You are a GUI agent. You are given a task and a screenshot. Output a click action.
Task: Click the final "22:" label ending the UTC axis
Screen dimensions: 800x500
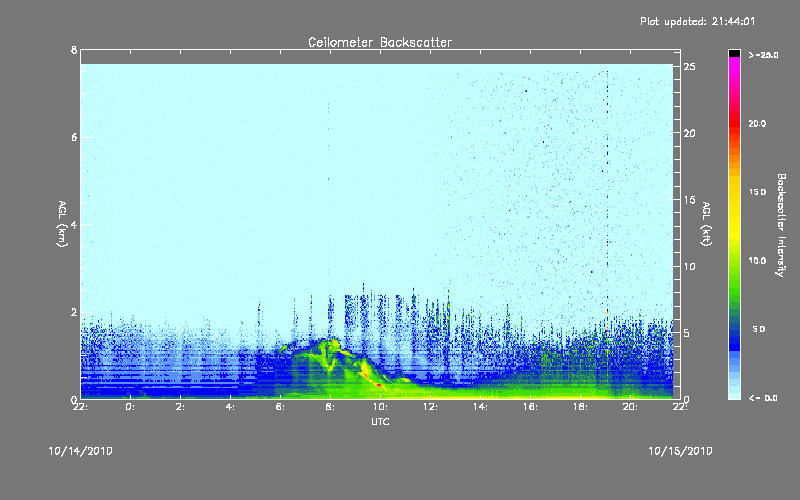click(680, 407)
